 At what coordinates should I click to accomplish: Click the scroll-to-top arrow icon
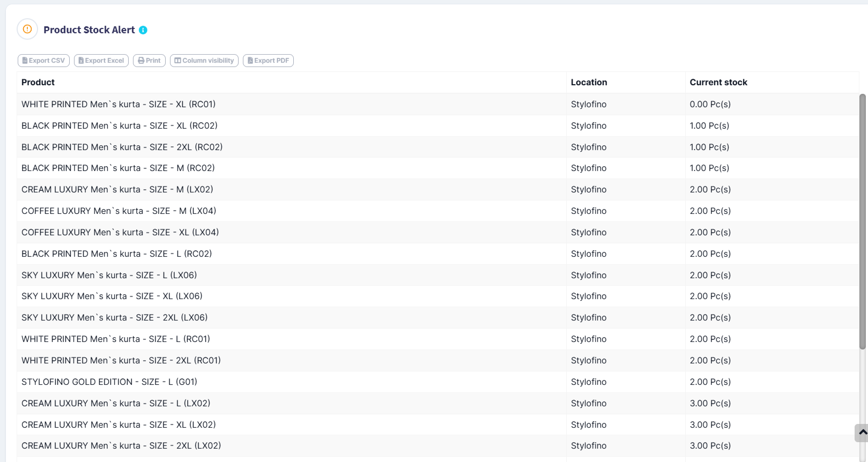pyautogui.click(x=862, y=433)
